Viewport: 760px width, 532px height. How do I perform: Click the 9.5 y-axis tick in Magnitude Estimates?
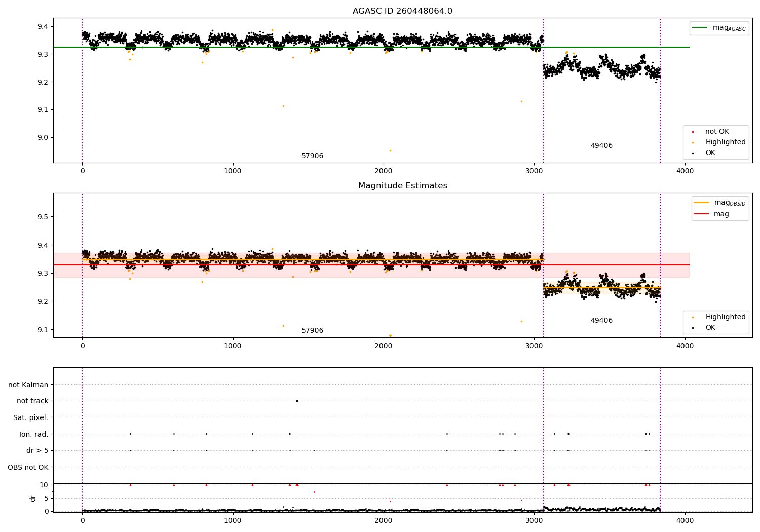point(43,217)
